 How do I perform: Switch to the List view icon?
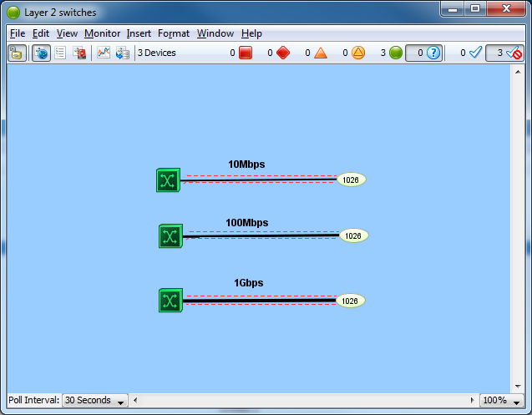60,53
